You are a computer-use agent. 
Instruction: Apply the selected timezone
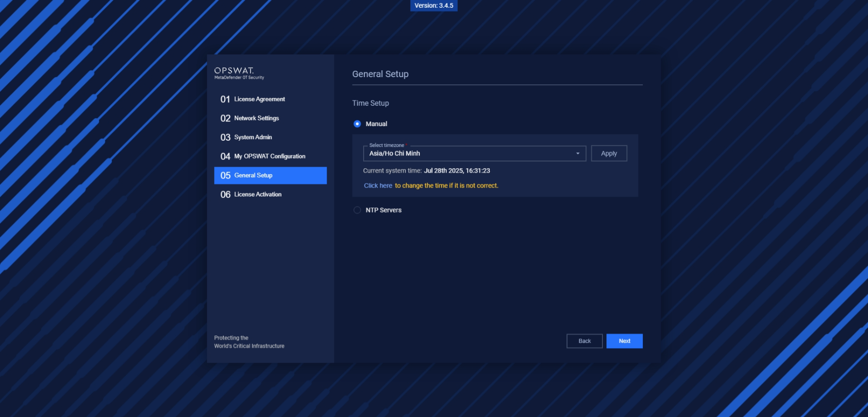point(609,153)
